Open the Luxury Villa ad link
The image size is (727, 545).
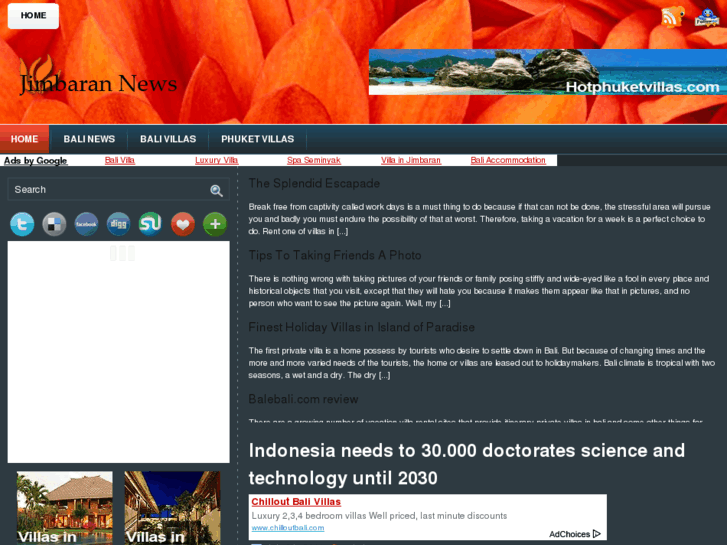(x=217, y=160)
